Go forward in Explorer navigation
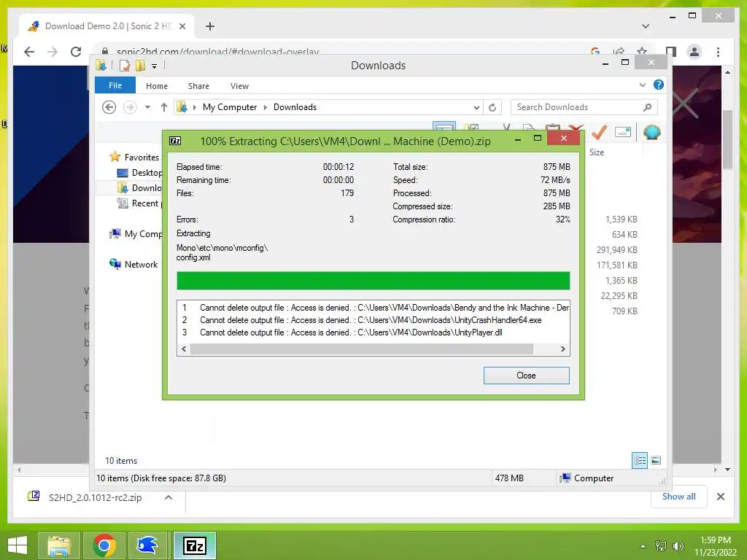Image resolution: width=747 pixels, height=560 pixels. tap(130, 107)
